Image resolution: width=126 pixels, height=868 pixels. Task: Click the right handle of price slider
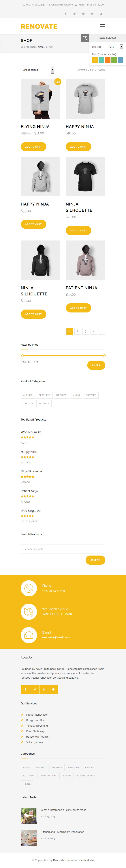tap(104, 356)
